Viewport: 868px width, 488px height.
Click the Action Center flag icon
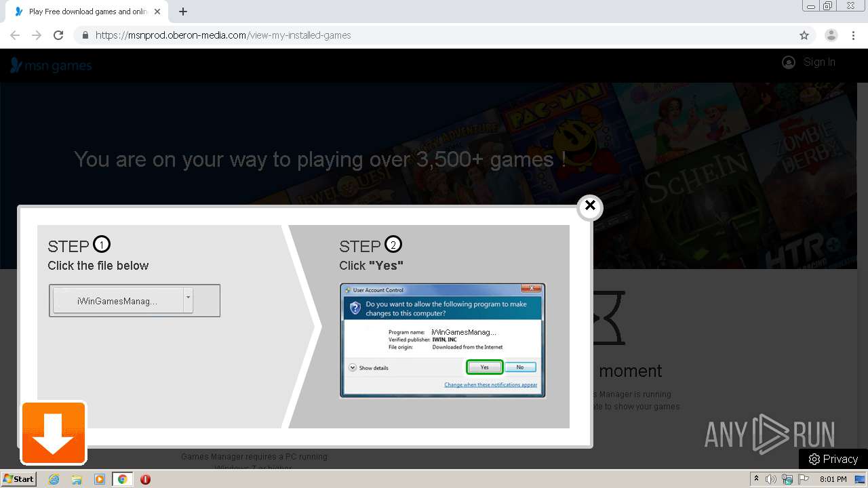point(804,479)
